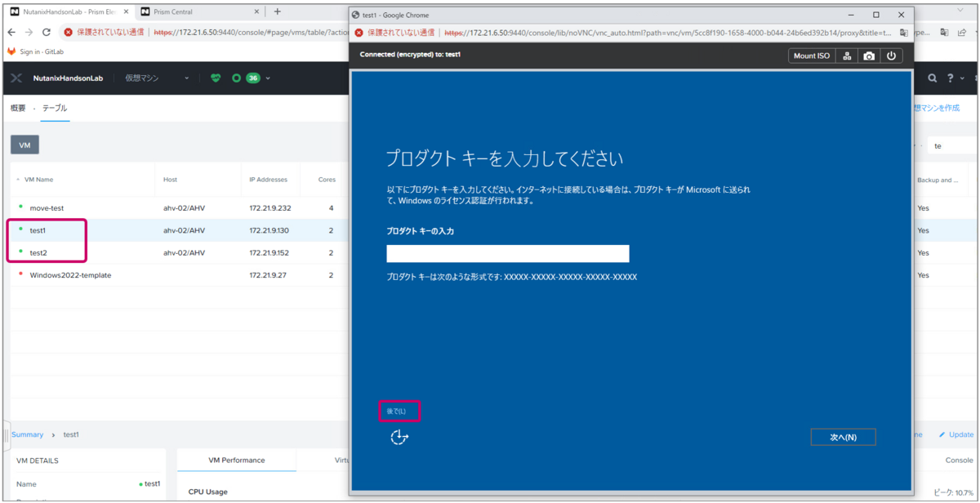Click the 36 alerts count badge
Image resolution: width=980 pixels, height=503 pixels.
[252, 78]
